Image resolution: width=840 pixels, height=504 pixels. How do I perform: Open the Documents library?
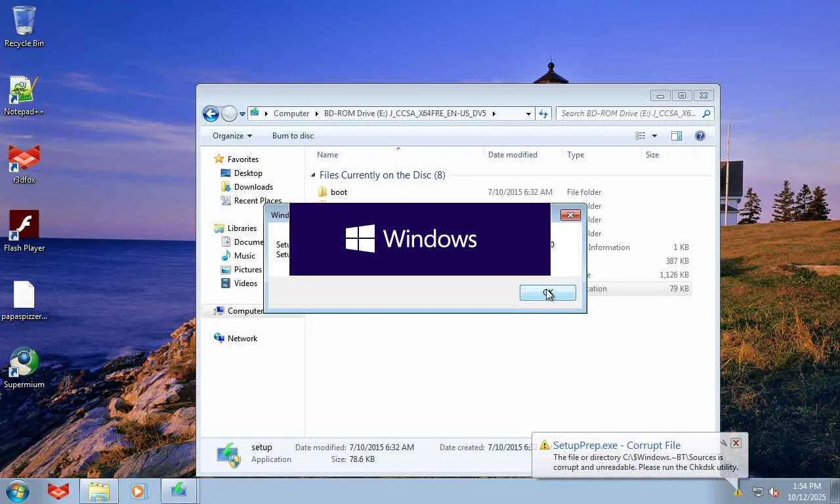[249, 242]
